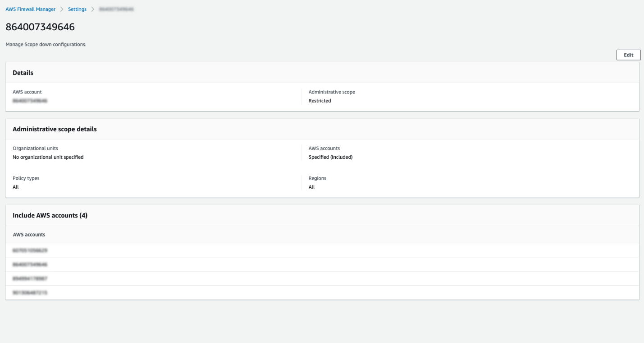The image size is (644, 343).
Task: Select the first account in the accounts table
Action: (29, 250)
